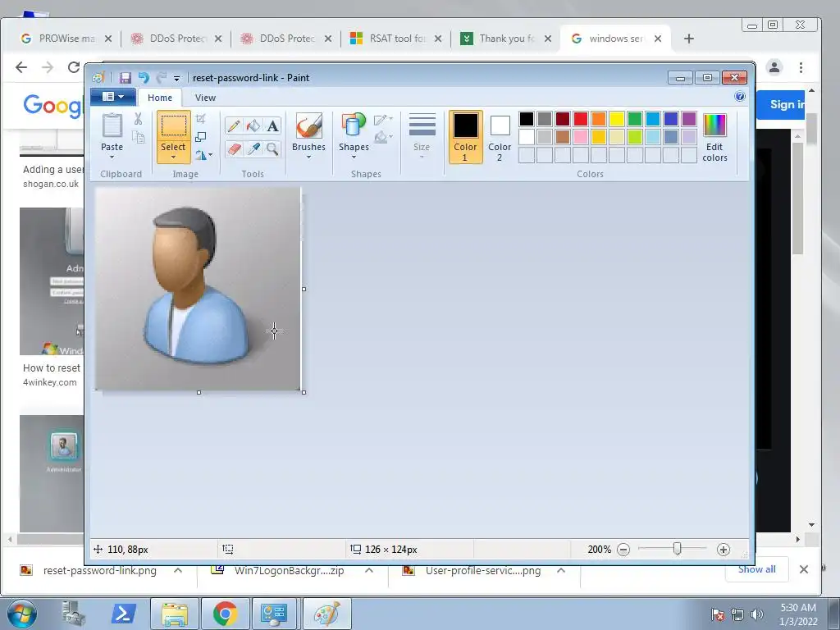The height and width of the screenshot is (630, 840).
Task: Click the Paste clipboard icon
Action: click(x=112, y=126)
